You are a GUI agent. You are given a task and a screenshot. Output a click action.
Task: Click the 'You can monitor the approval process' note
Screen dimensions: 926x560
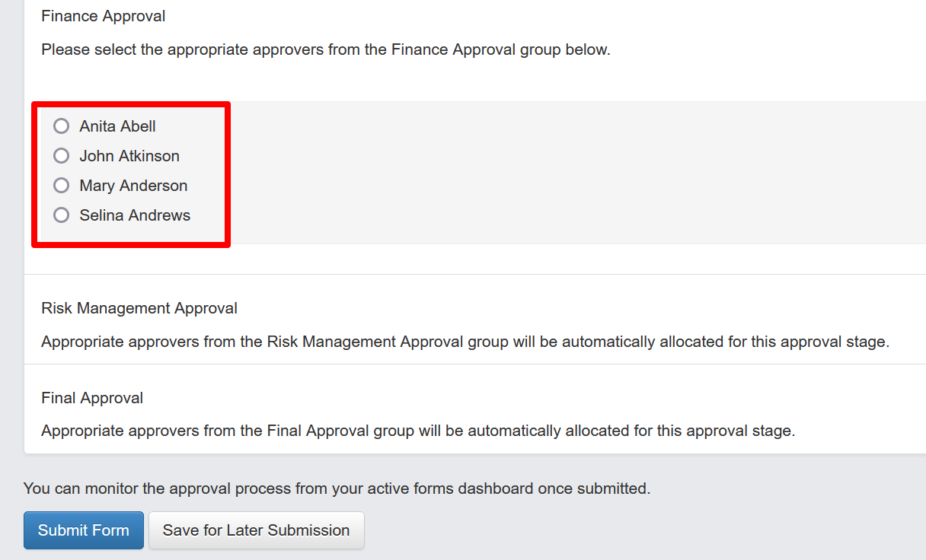(x=337, y=488)
